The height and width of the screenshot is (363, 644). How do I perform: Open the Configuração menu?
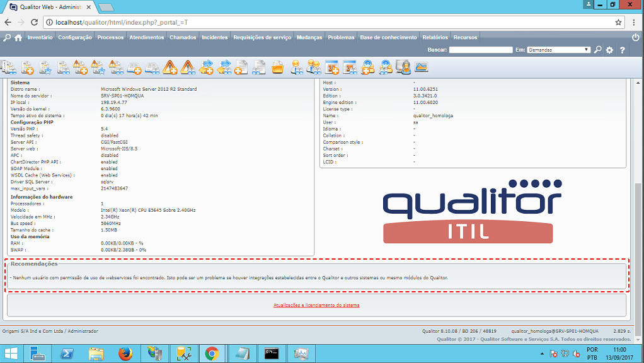tap(75, 37)
